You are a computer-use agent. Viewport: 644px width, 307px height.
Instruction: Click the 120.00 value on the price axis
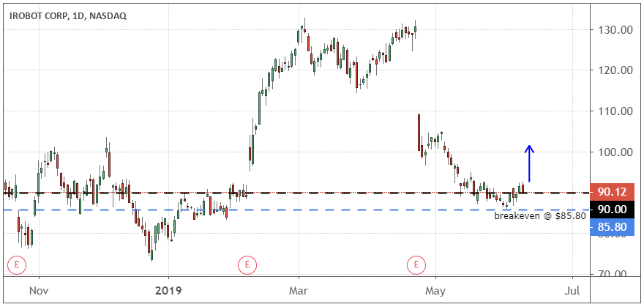pos(614,70)
